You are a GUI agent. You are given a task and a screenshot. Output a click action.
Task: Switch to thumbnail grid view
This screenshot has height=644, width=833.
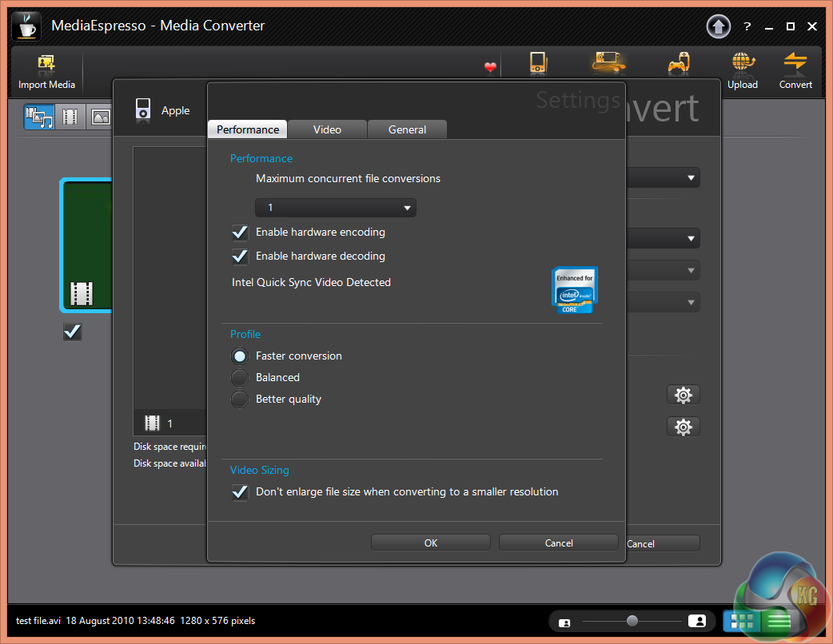[x=741, y=621]
